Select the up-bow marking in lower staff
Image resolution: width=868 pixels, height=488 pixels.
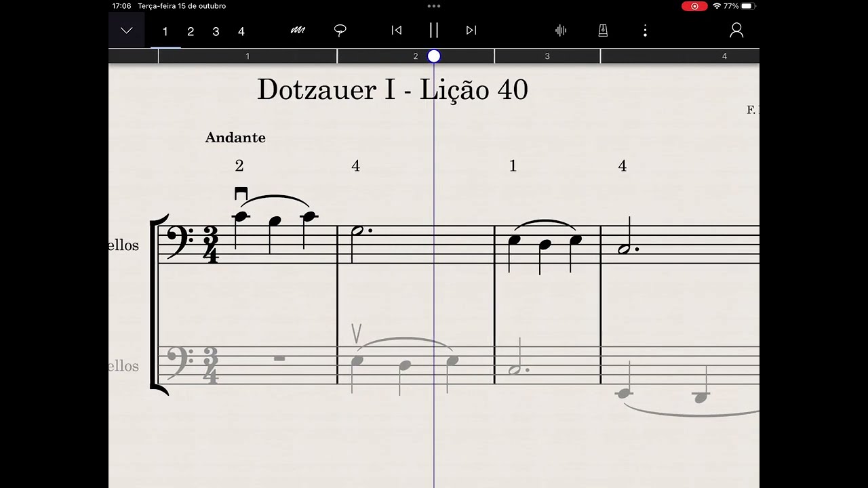(356, 333)
